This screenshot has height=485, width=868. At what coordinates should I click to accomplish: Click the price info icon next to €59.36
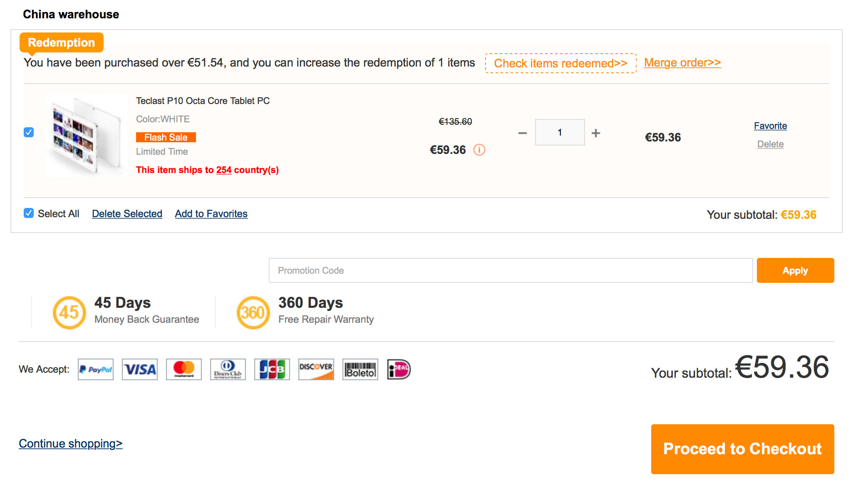[479, 150]
